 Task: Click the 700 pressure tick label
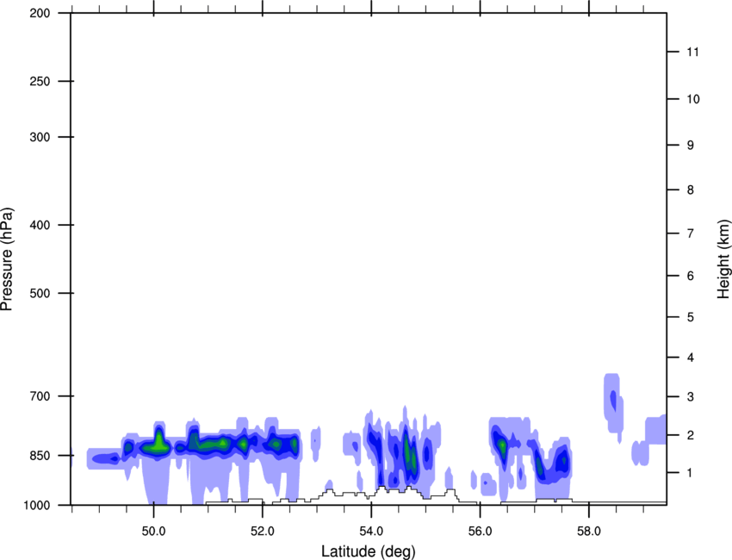[x=40, y=396]
